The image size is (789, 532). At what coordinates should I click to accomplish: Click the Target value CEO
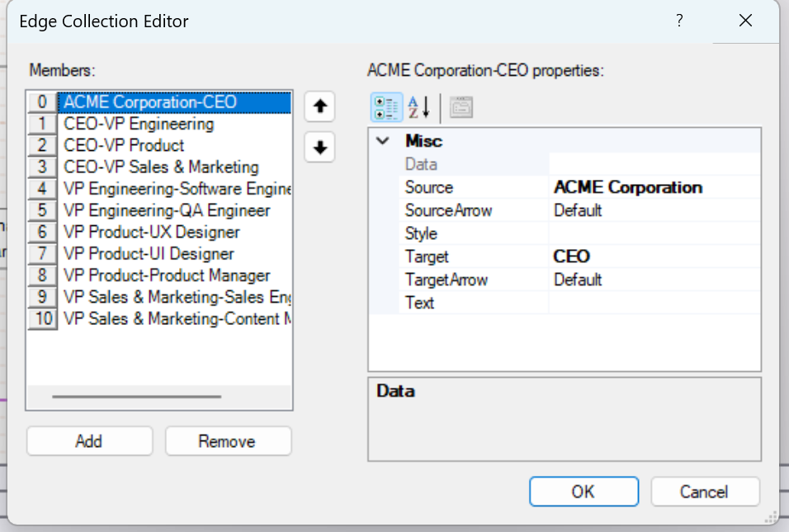[654, 257]
